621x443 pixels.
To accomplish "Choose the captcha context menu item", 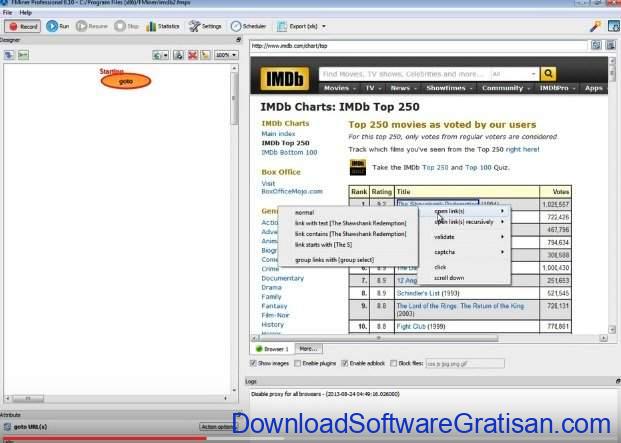I will tap(465, 252).
